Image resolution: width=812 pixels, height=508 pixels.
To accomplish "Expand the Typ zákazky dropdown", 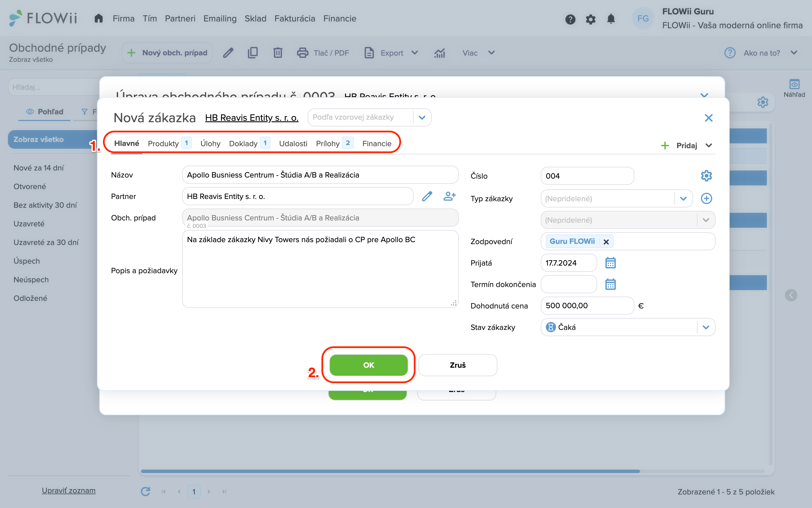I will coord(683,199).
